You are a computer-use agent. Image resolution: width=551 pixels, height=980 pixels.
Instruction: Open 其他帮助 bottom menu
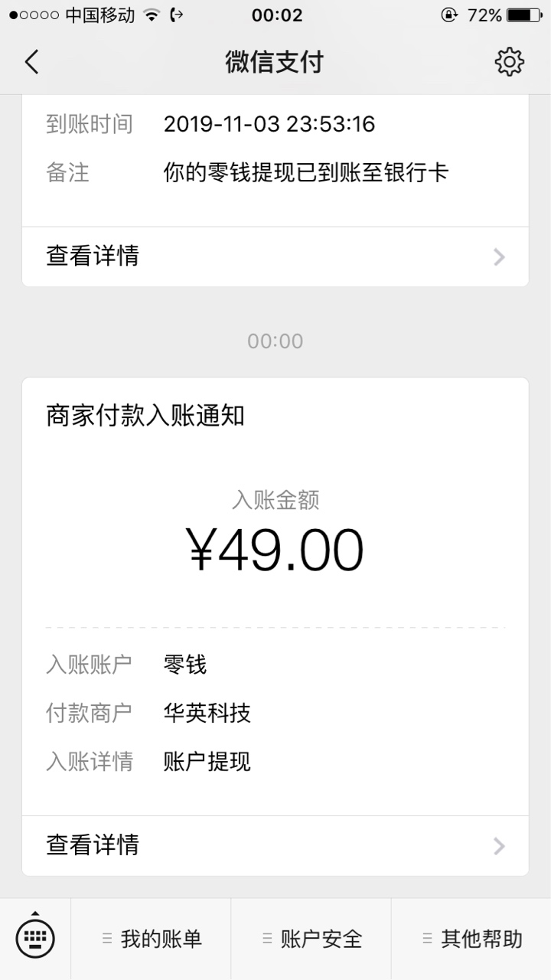coord(471,939)
